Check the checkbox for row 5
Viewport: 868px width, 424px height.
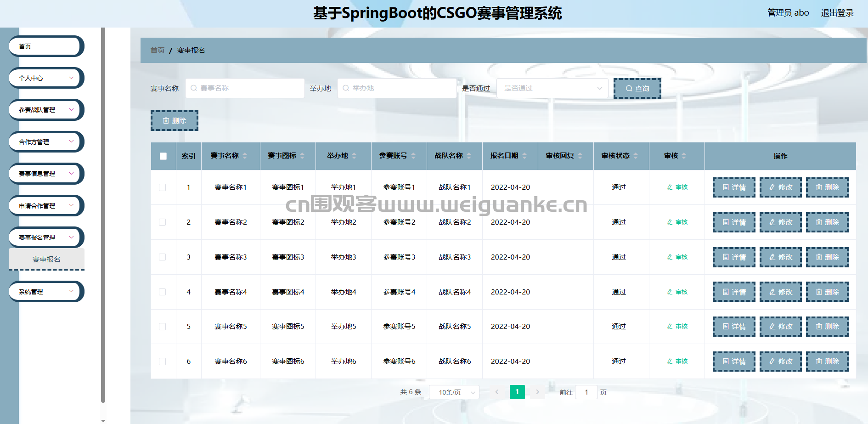pos(163,327)
